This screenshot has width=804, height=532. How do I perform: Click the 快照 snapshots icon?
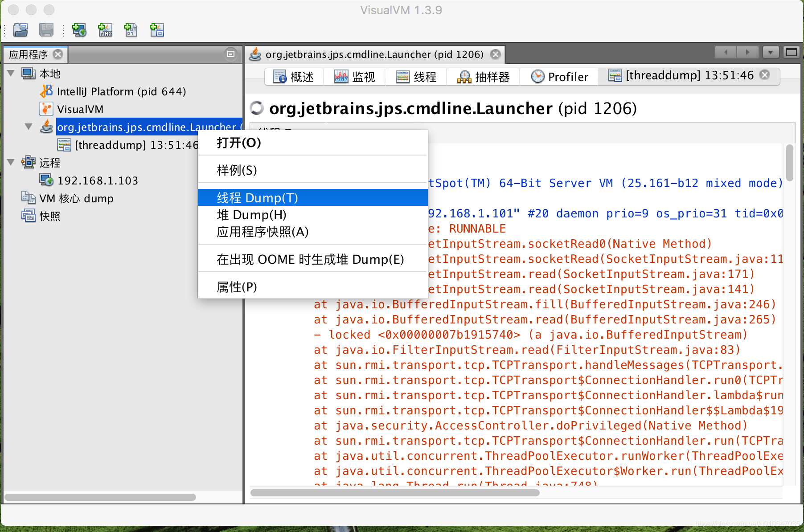point(29,216)
